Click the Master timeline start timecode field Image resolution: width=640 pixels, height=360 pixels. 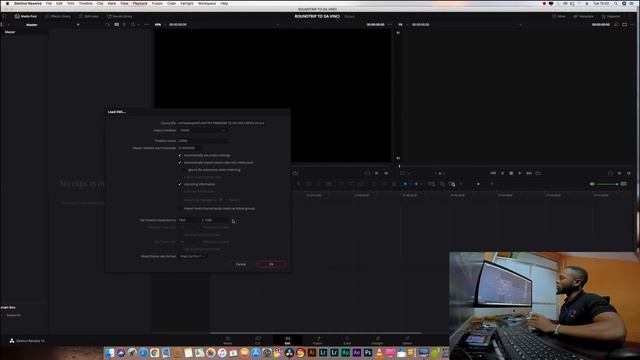coord(189,148)
